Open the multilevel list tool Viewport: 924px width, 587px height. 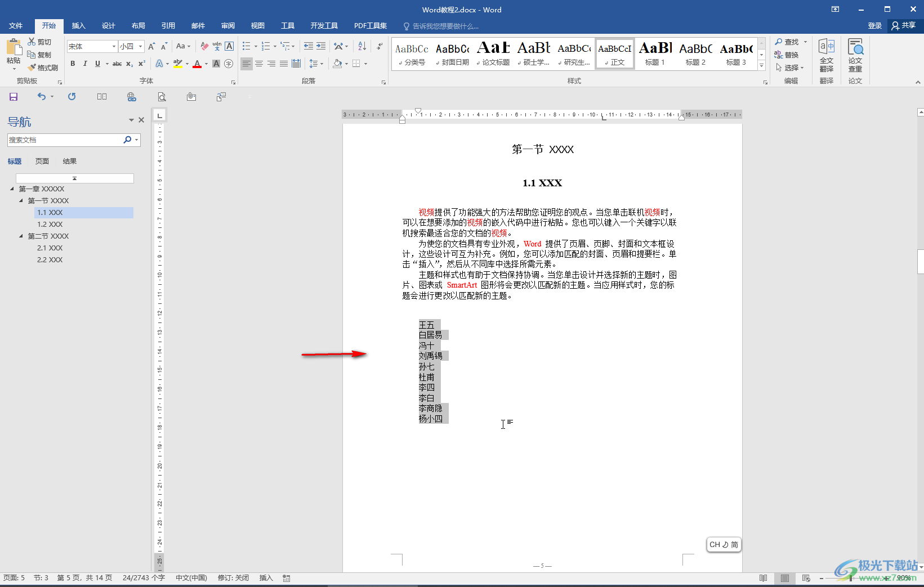click(x=286, y=46)
